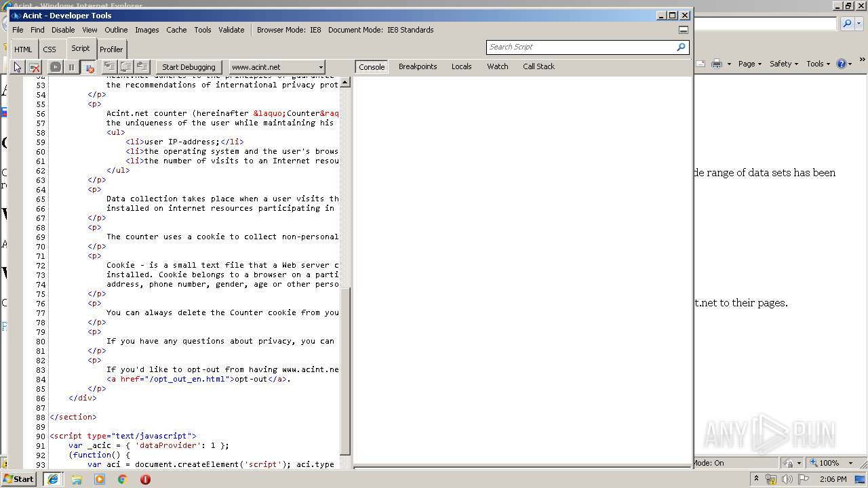868x488 pixels.
Task: Click the IE search input box
Action: tap(765, 24)
